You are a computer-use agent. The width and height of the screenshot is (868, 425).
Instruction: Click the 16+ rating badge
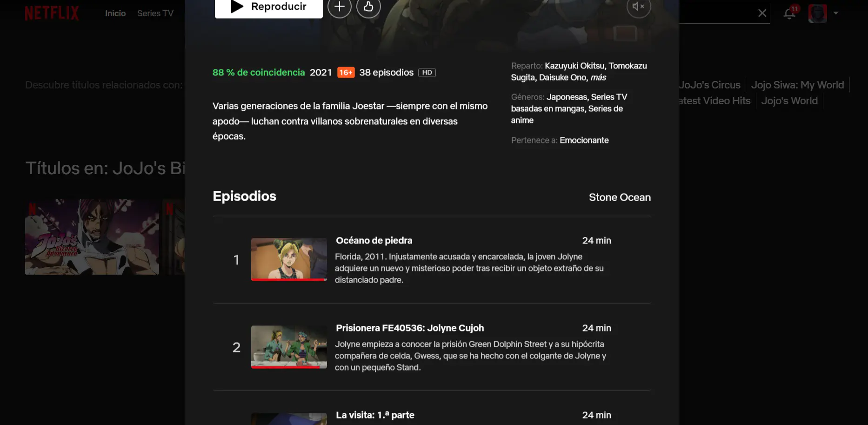point(346,73)
